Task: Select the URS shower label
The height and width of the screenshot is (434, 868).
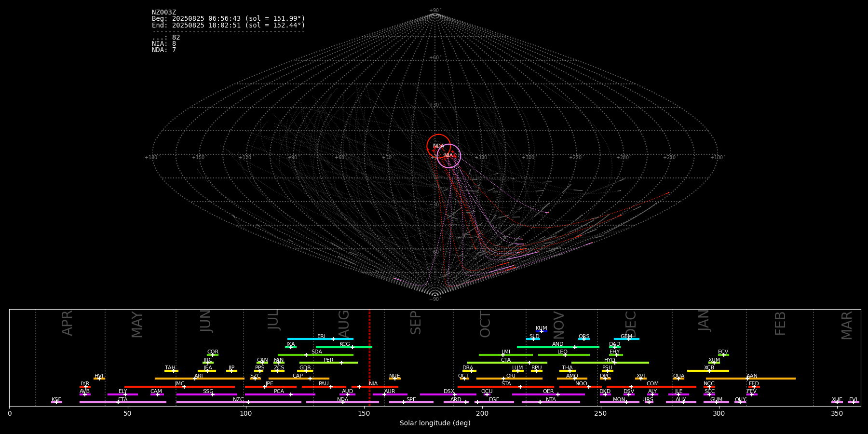Action: [x=648, y=400]
